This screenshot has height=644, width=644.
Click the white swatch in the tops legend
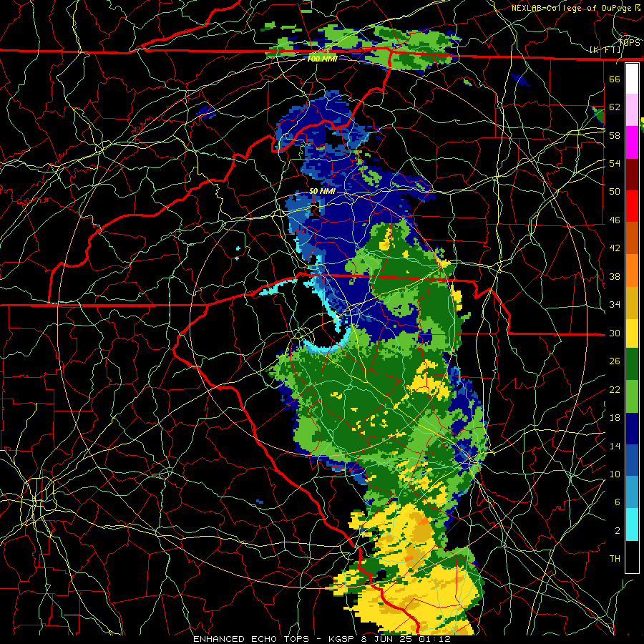pos(632,79)
